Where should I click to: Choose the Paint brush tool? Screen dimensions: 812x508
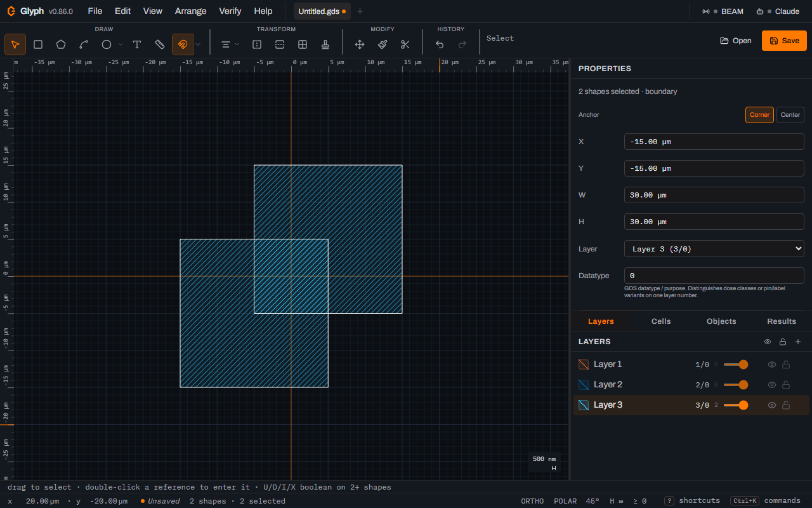(383, 44)
